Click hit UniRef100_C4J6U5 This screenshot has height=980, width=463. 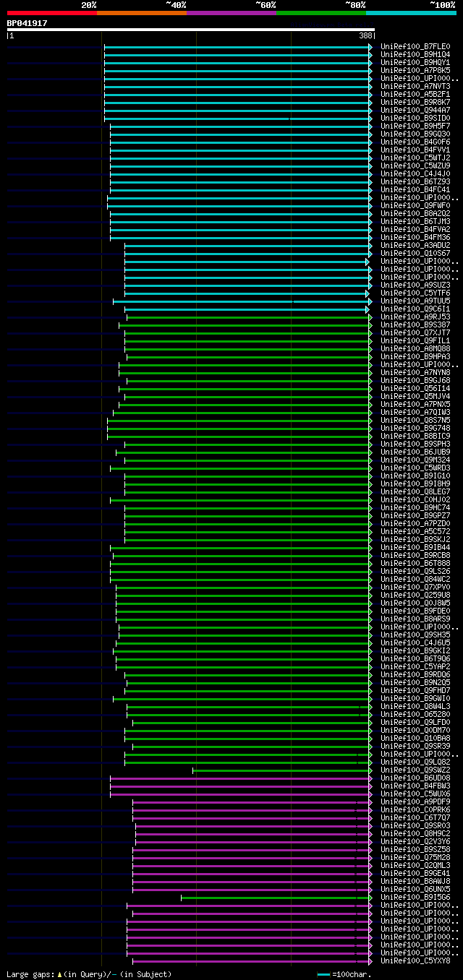pos(415,643)
